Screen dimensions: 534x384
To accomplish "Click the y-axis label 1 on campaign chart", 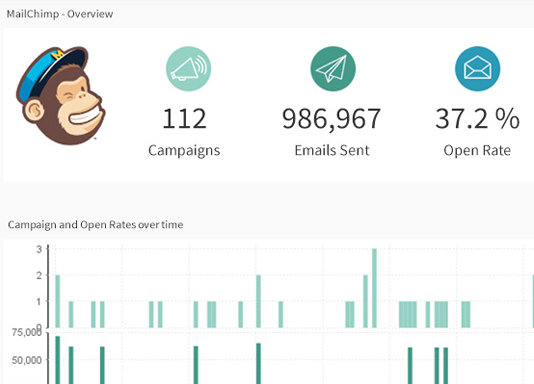I will tap(39, 302).
